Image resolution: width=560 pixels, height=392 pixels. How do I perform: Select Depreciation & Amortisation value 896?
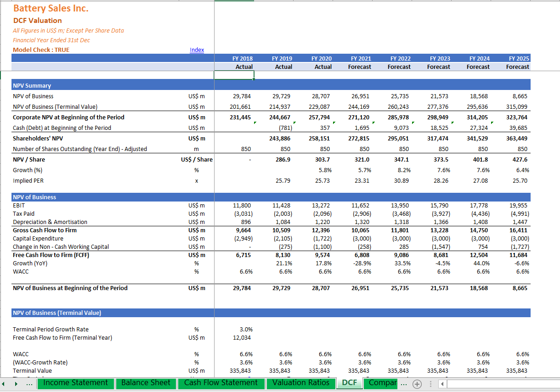(247, 222)
